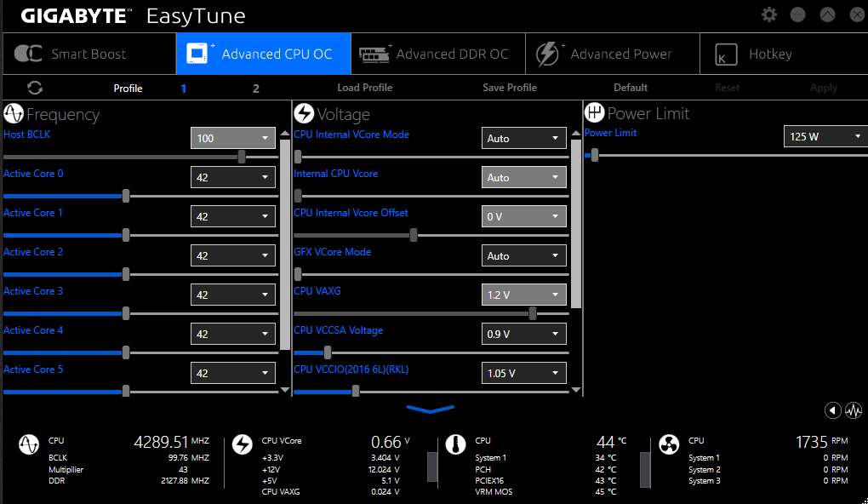The width and height of the screenshot is (868, 504).
Task: Open the Internal CPU Vcore dropdown
Action: click(x=523, y=177)
